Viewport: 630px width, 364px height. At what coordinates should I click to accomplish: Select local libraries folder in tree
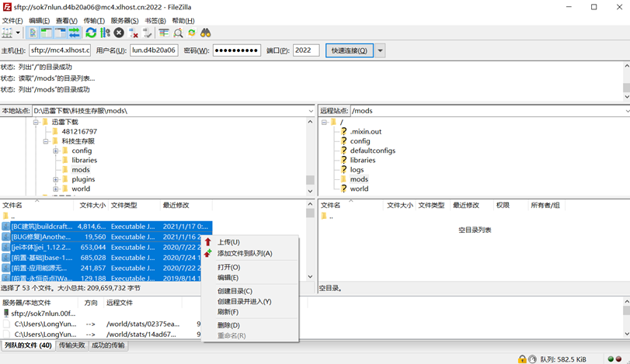click(85, 160)
